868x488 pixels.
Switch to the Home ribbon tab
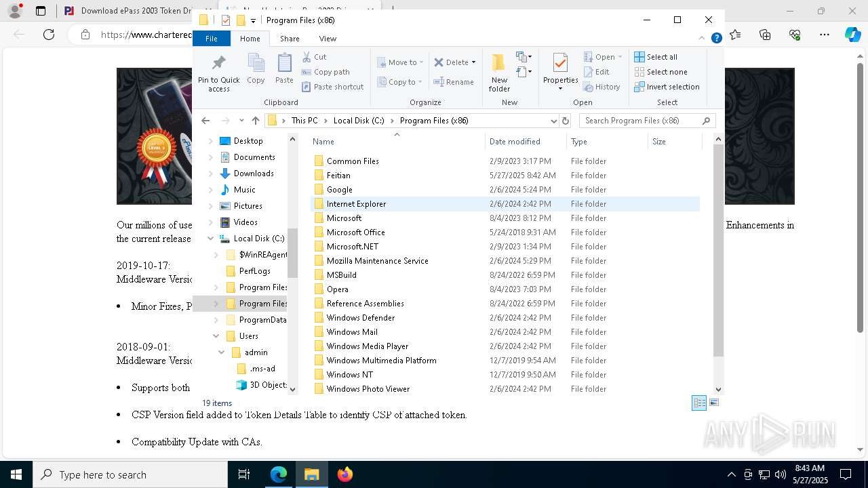click(x=250, y=39)
